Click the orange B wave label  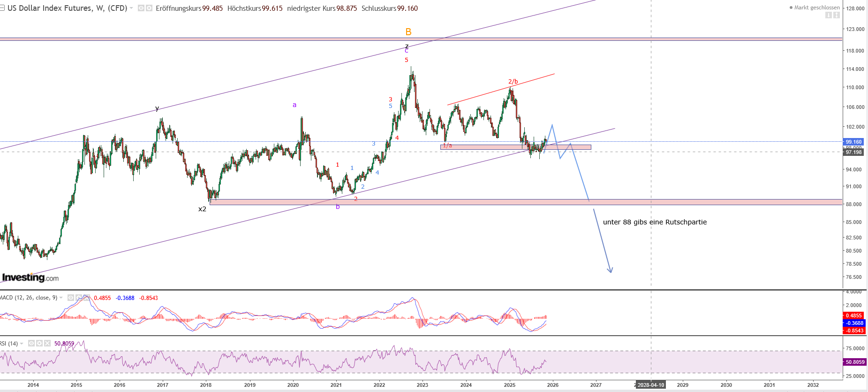tap(408, 32)
